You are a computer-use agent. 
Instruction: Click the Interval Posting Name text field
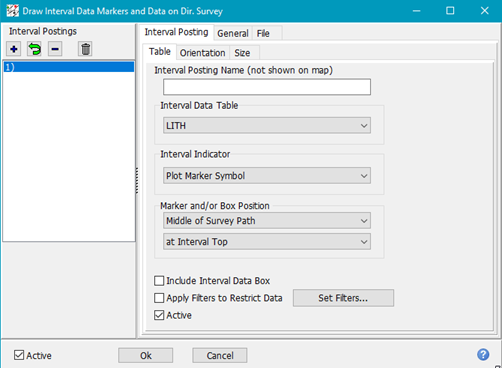pyautogui.click(x=267, y=87)
